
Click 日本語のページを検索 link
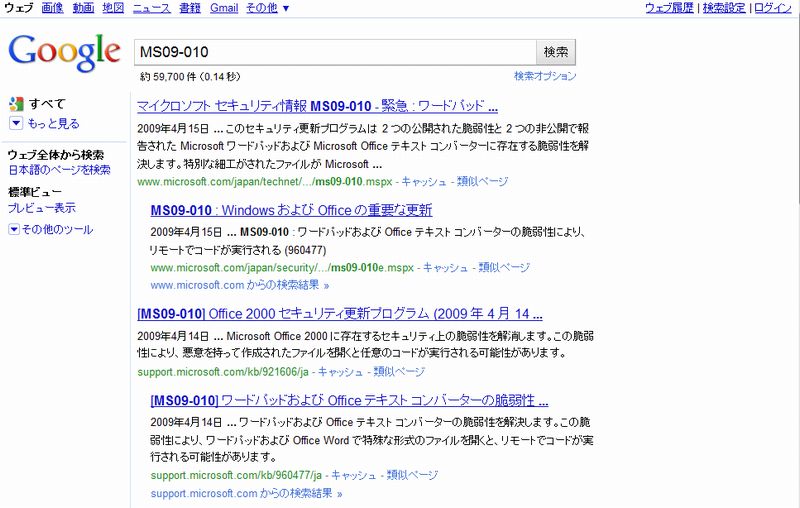(59, 170)
